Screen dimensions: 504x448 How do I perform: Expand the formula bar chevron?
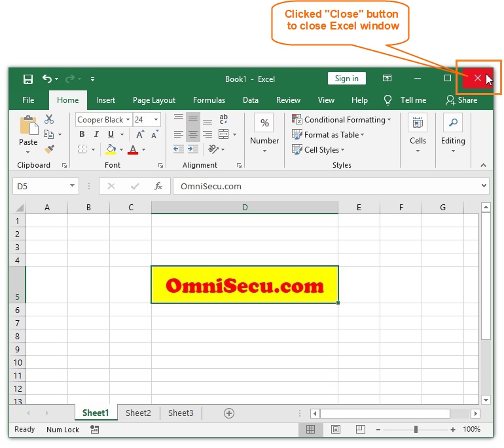(484, 185)
